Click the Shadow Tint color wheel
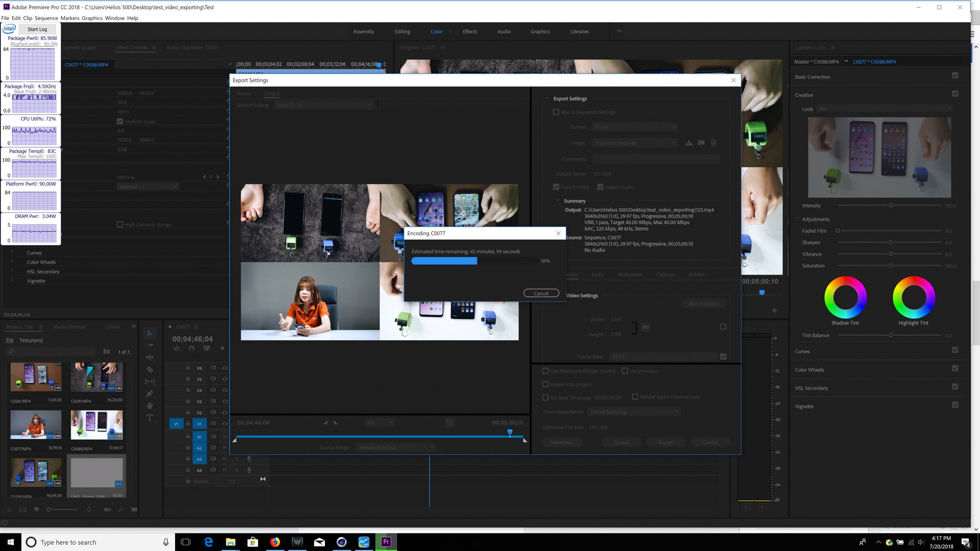 845,298
